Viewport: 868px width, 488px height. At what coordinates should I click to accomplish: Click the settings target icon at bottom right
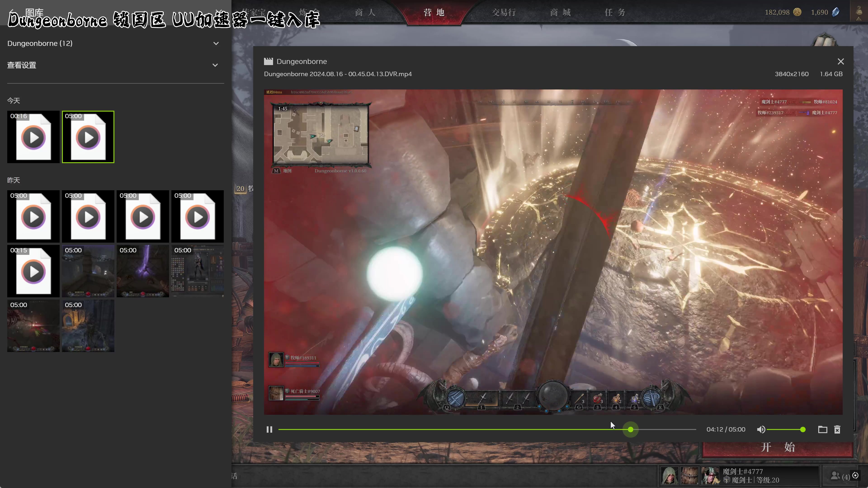point(855,476)
